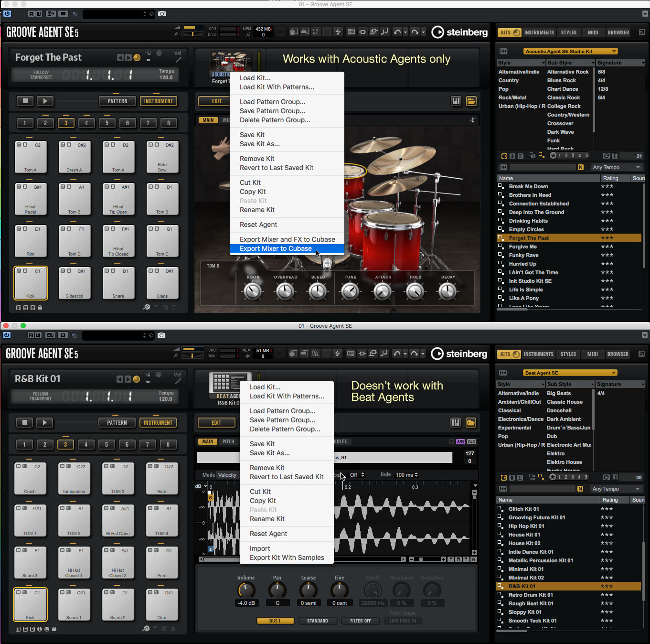Toggle Write automation W in R&B Kit 01 window
Viewport: 650px width, 644px height.
[x=38, y=335]
